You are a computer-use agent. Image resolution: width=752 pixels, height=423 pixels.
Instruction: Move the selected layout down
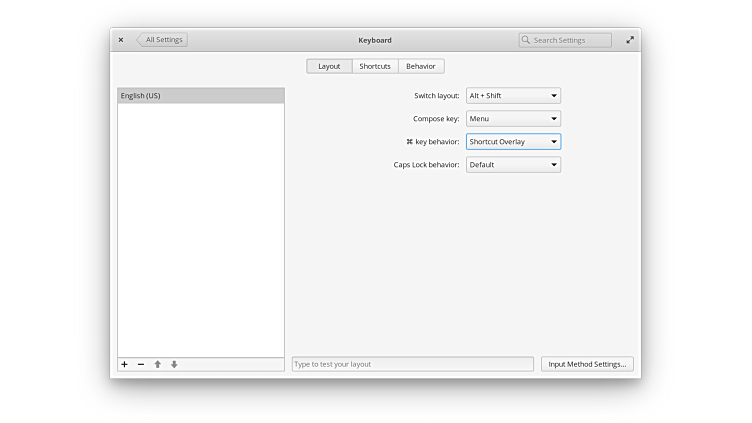(174, 365)
